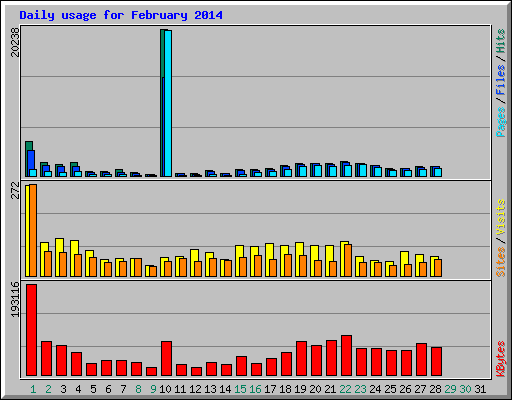The width and height of the screenshot is (512, 400).
Task: Click day label 27 on the x-axis
Action: (420, 389)
